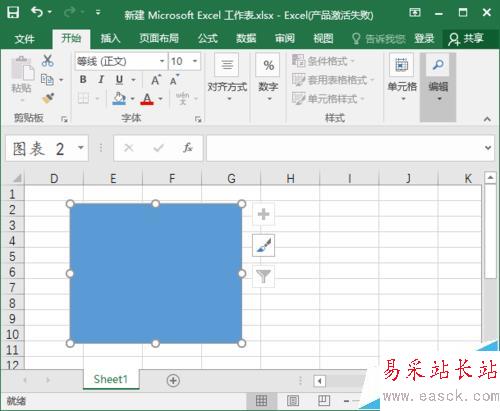Switch to Page Break Preview icon
This screenshot has height=411, width=500.
(x=324, y=401)
